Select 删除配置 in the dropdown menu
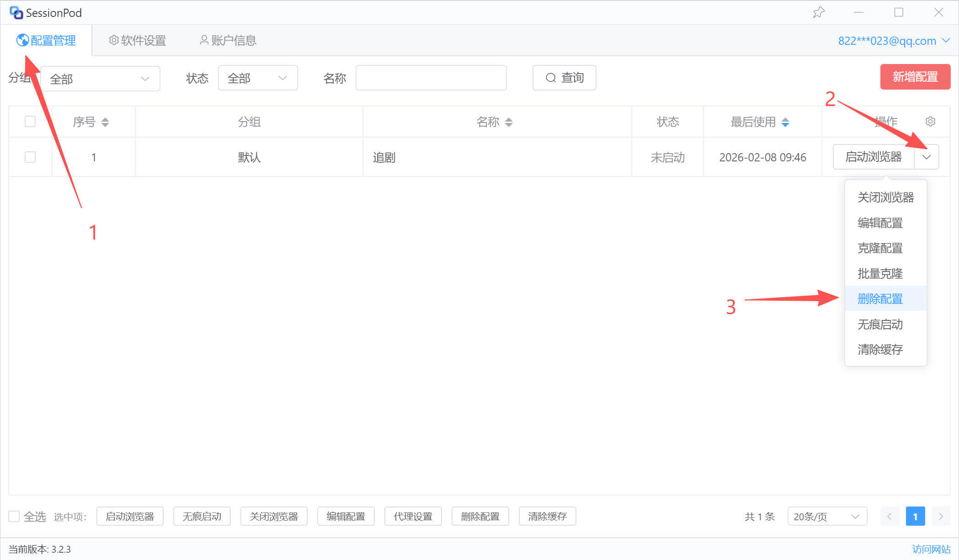This screenshot has width=959, height=560. (x=880, y=299)
